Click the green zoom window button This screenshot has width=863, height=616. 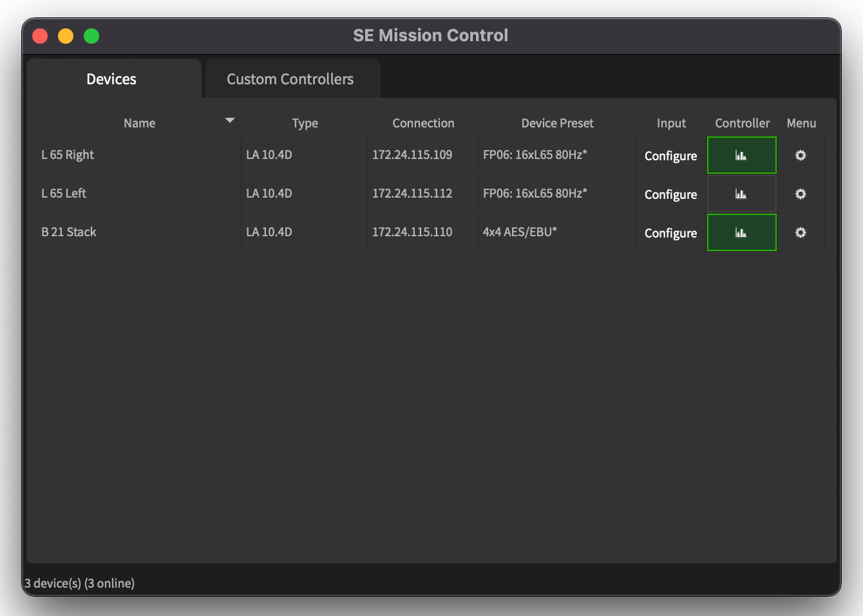point(91,36)
